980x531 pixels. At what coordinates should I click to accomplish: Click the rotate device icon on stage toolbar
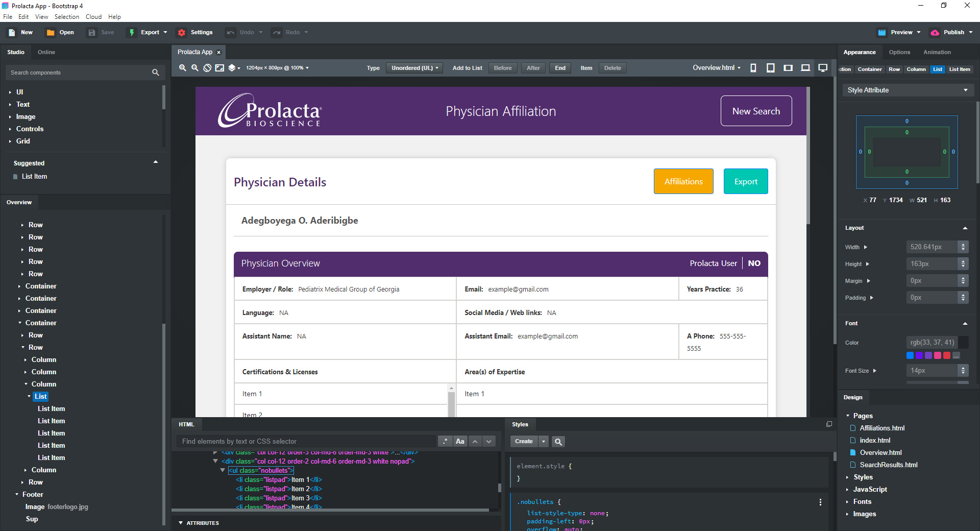point(207,68)
